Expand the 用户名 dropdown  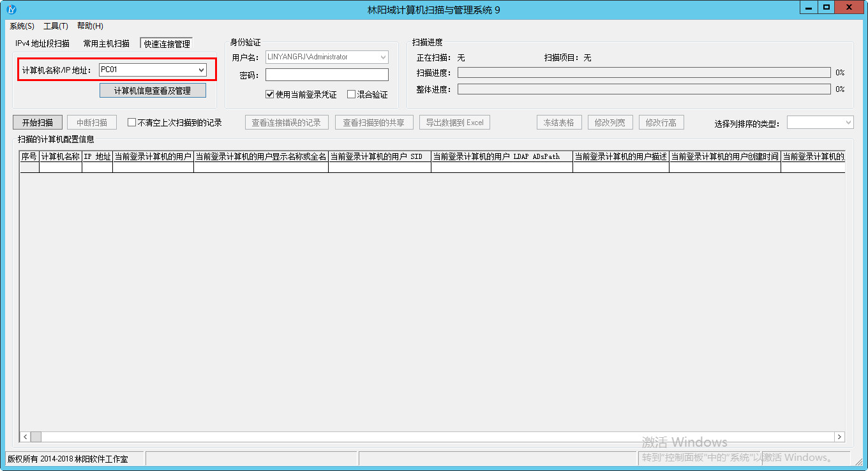tap(383, 57)
